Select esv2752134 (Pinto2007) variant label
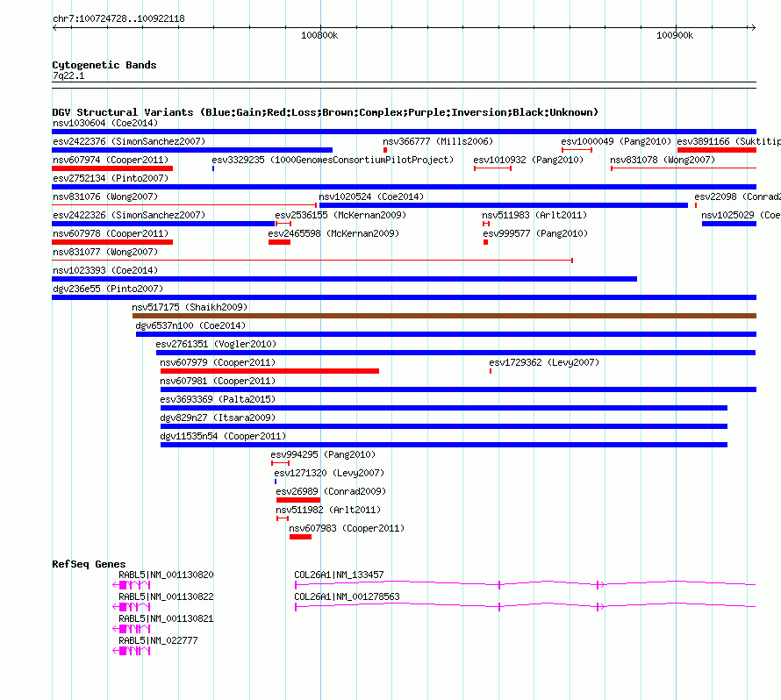The height and width of the screenshot is (700, 781). 111,178
